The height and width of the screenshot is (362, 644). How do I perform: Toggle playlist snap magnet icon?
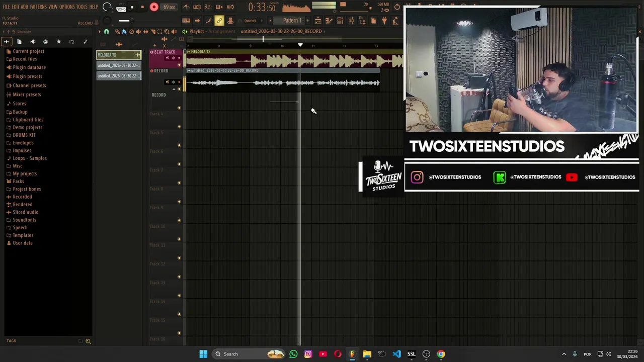click(106, 32)
